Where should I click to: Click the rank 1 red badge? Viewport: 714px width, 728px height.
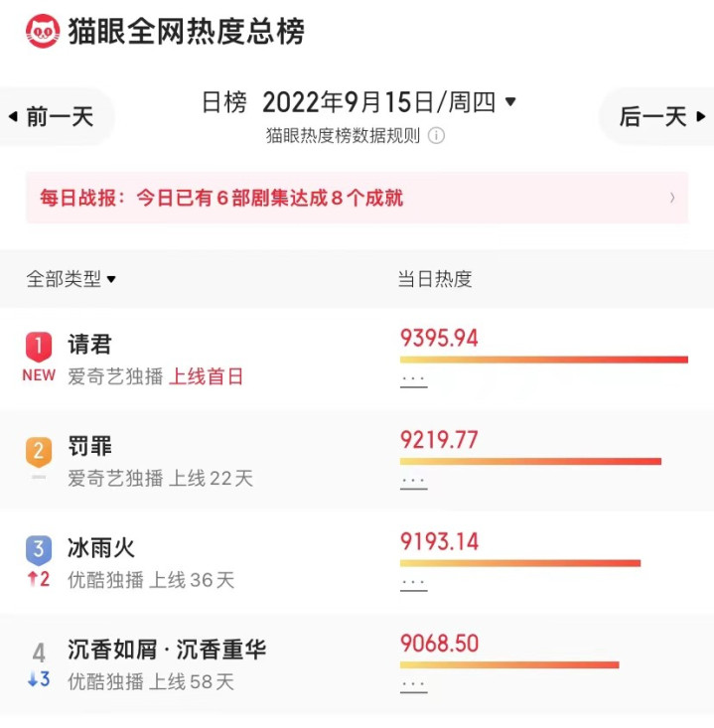(38, 346)
